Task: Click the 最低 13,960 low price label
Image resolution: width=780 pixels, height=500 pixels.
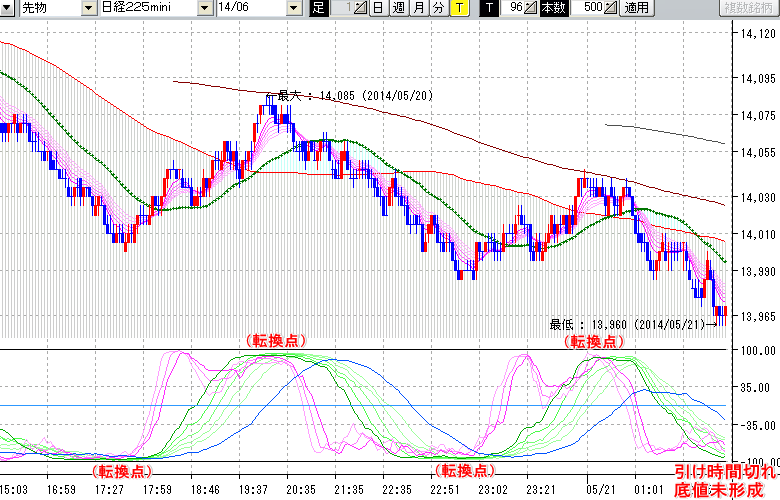Action: (630, 324)
